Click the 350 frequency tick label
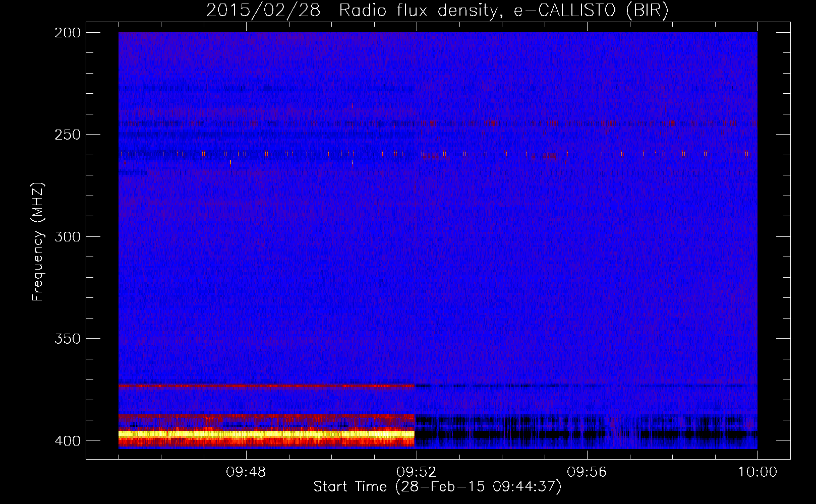 [68, 339]
